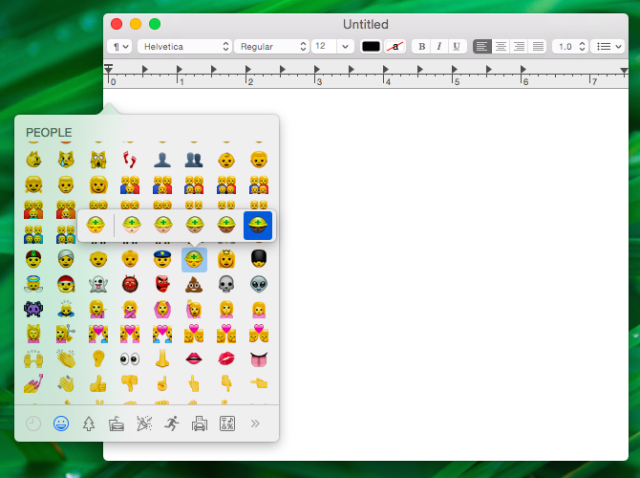Click into the font size field

[324, 47]
